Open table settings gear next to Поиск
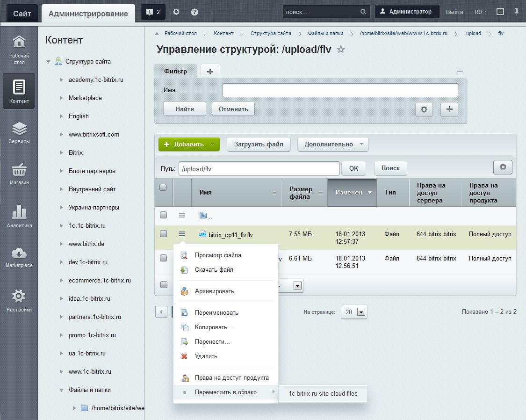Viewport: 526px width, 420px height. point(503,167)
